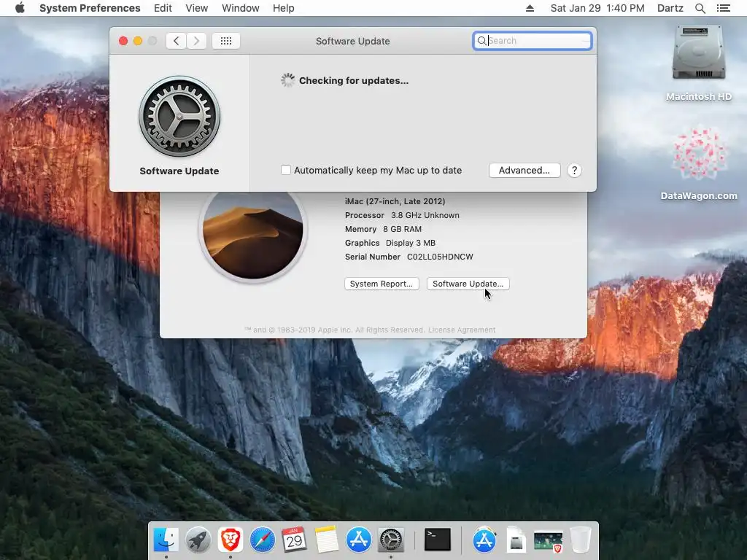Viewport: 747px width, 560px height.
Task: Open the disk image document in Dock
Action: click(516, 540)
